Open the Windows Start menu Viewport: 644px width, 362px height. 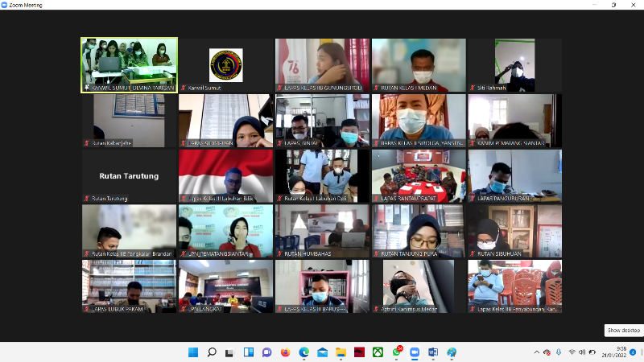(x=193, y=352)
